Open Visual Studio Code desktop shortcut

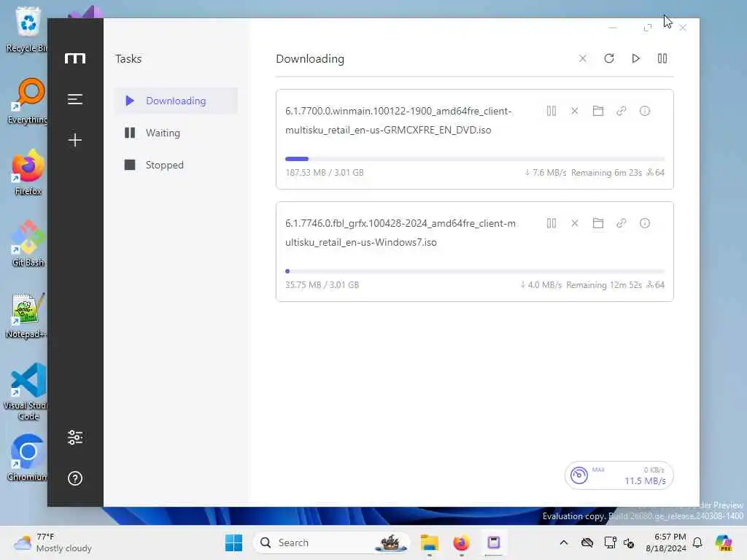pos(27,392)
